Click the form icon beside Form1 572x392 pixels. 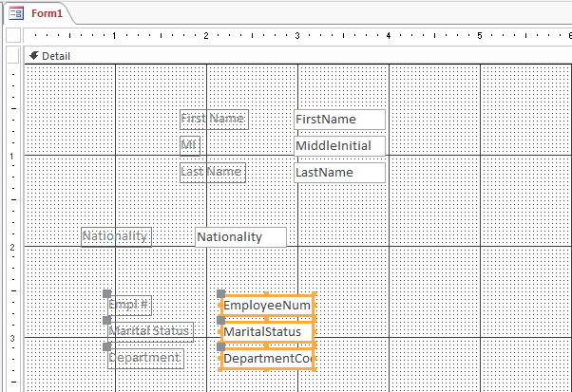click(16, 13)
